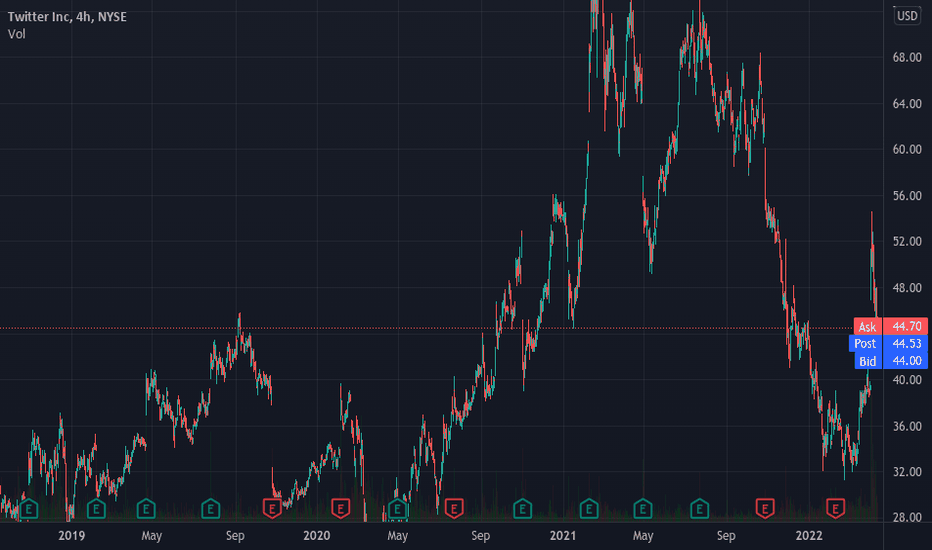Open the green earnings marker near May 2019
The height and width of the screenshot is (550, 932).
(x=146, y=509)
